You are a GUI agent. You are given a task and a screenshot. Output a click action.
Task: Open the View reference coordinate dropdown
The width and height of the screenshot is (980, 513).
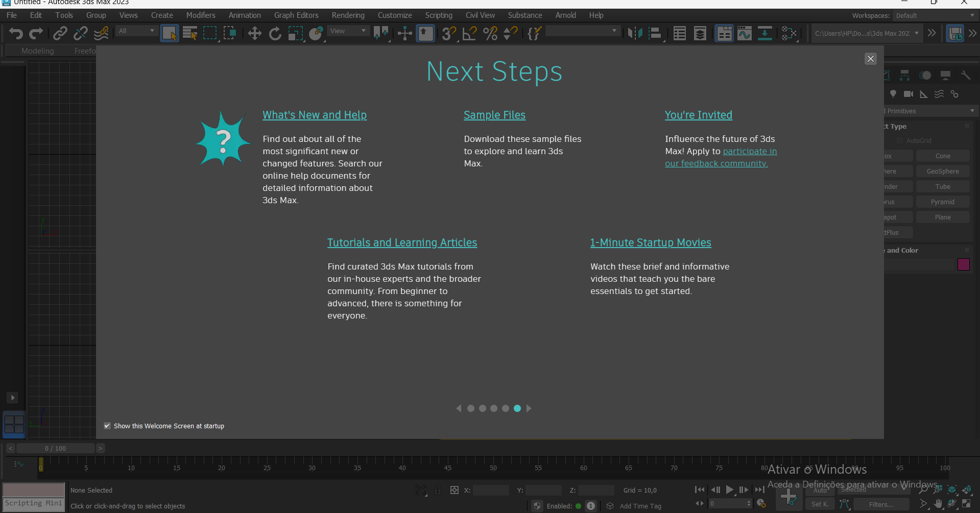tap(348, 31)
